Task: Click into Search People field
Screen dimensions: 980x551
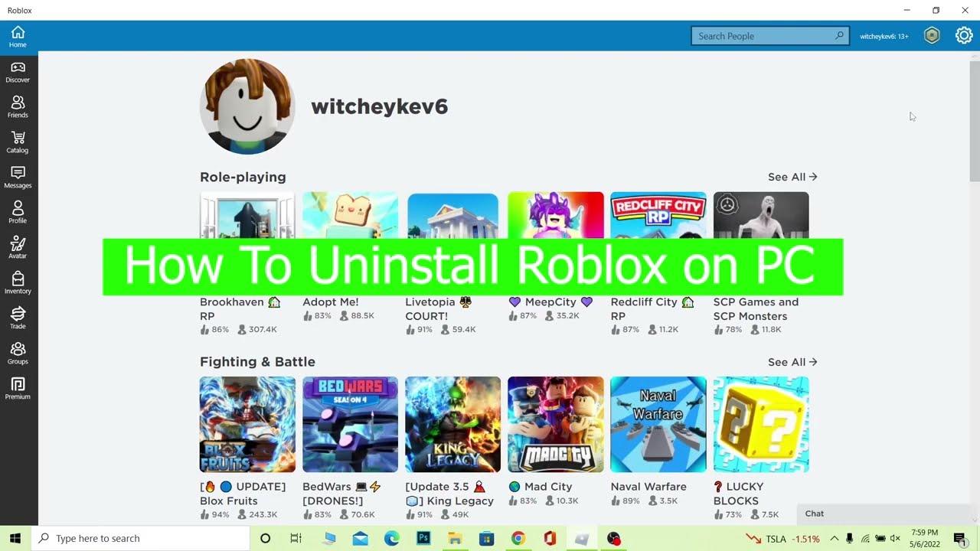Action: click(x=770, y=36)
